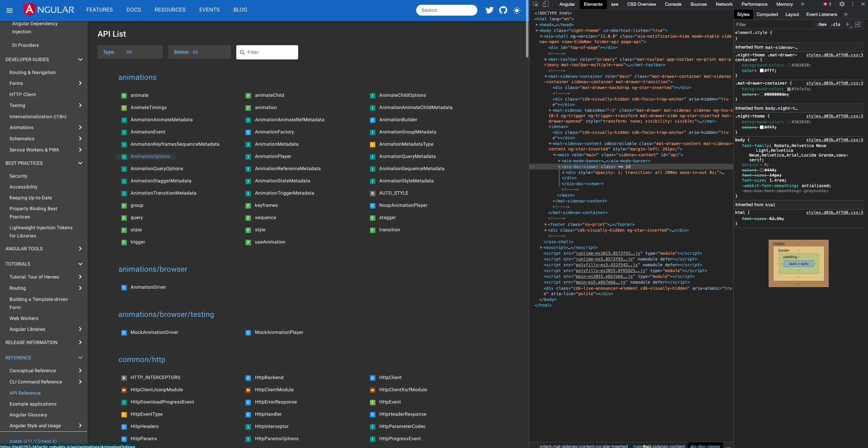868x448 pixels.
Task: Click the magnifier icon in the API filter box
Action: tap(242, 52)
